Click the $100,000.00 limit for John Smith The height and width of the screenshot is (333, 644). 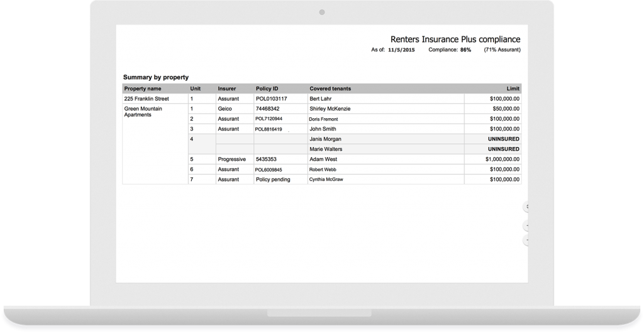505,129
